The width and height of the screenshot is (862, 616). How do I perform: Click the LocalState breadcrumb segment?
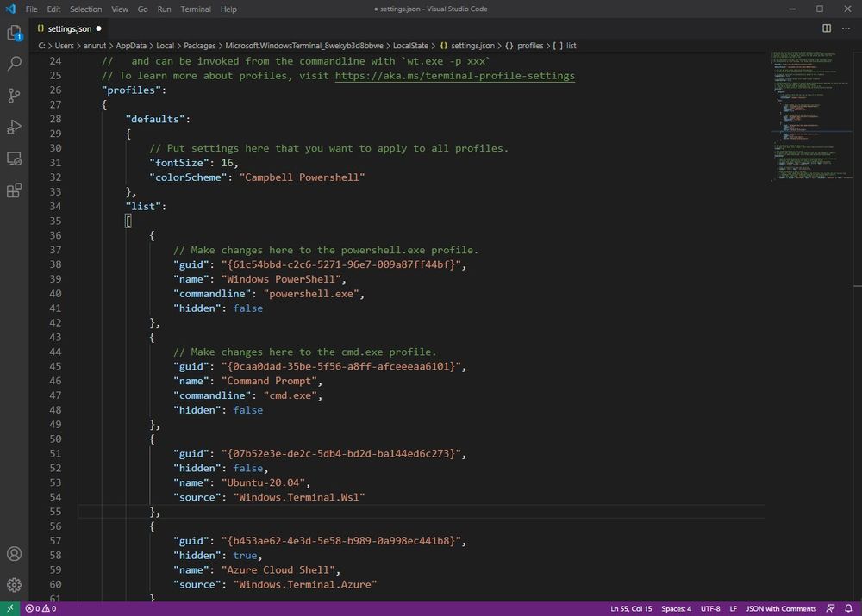pyautogui.click(x=410, y=46)
